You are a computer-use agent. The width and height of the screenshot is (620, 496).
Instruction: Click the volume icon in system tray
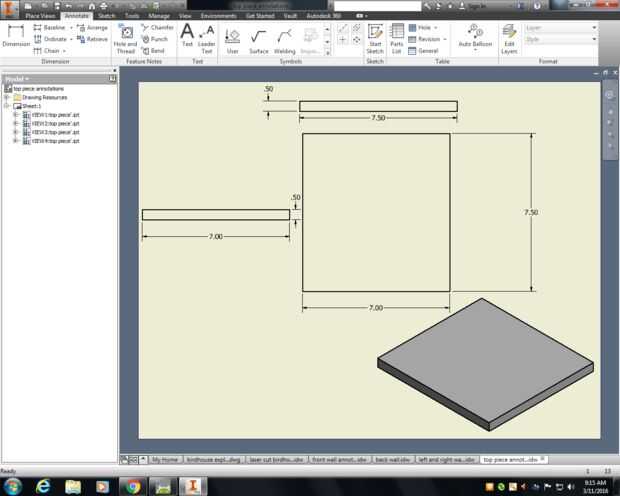coord(570,487)
